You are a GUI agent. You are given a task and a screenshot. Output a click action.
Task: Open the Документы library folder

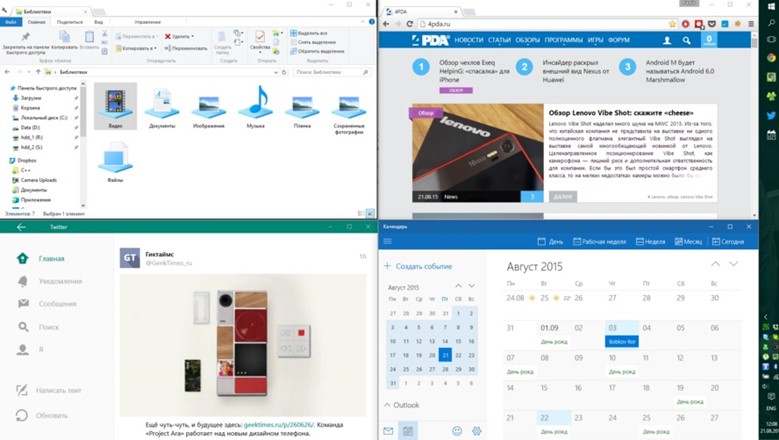pos(162,108)
